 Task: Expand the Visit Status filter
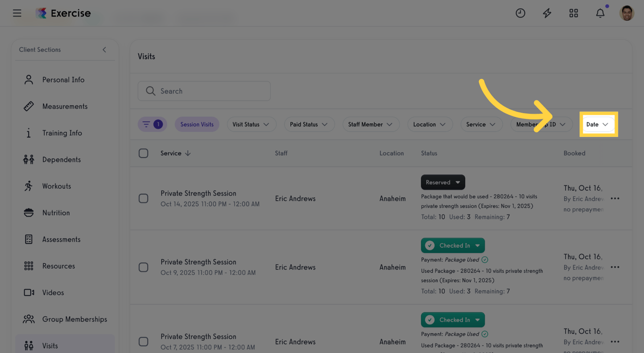[251, 124]
